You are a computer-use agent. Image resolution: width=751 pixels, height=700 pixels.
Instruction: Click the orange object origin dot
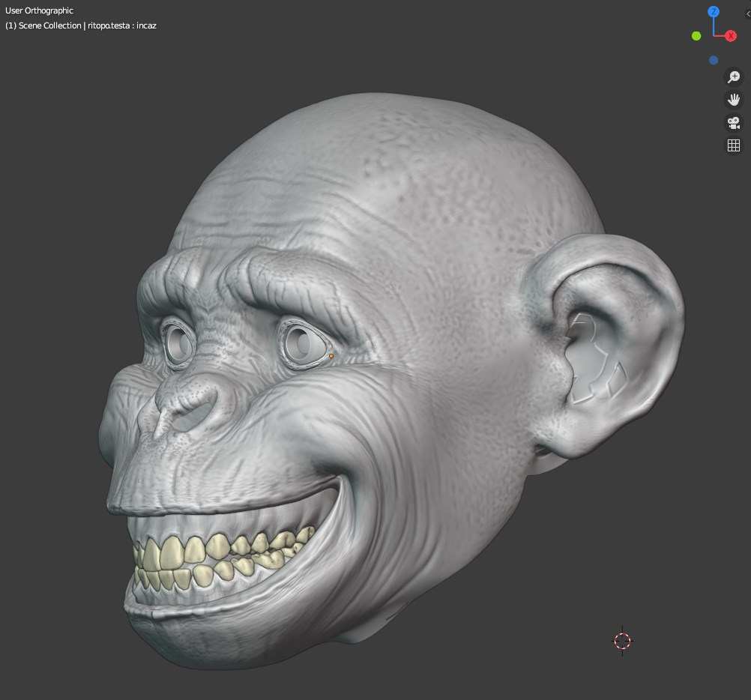coord(331,356)
